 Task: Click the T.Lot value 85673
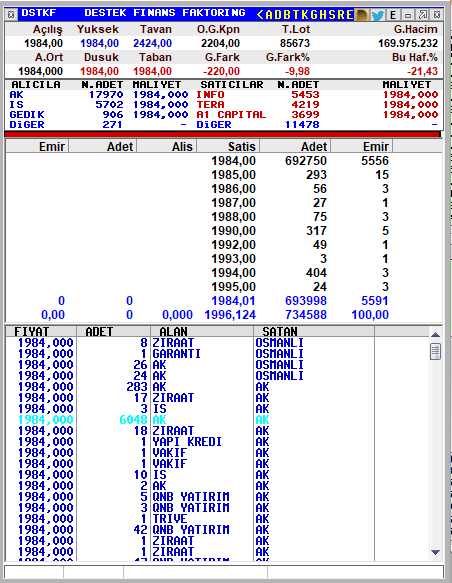click(x=295, y=44)
